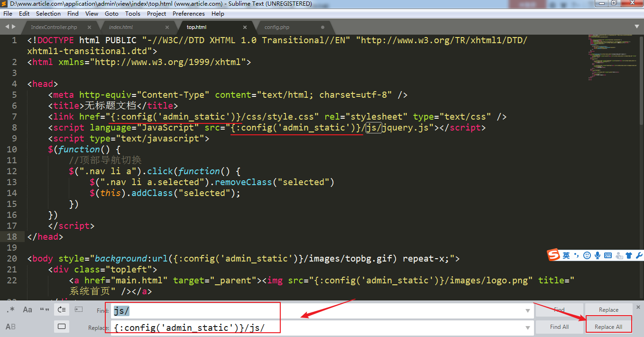Screen dimensions: 644x337
Task: Open the Sogou wrench settings icon
Action: coord(639,255)
